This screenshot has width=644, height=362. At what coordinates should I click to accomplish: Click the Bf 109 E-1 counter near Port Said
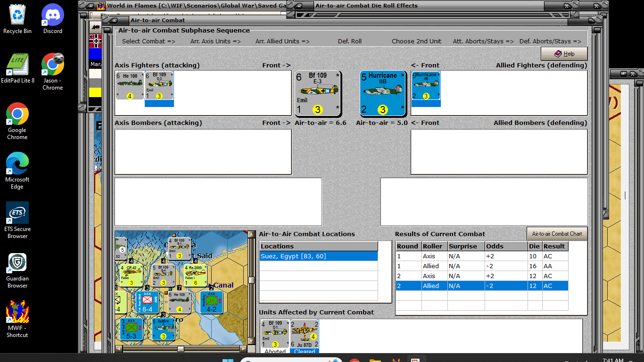click(179, 248)
